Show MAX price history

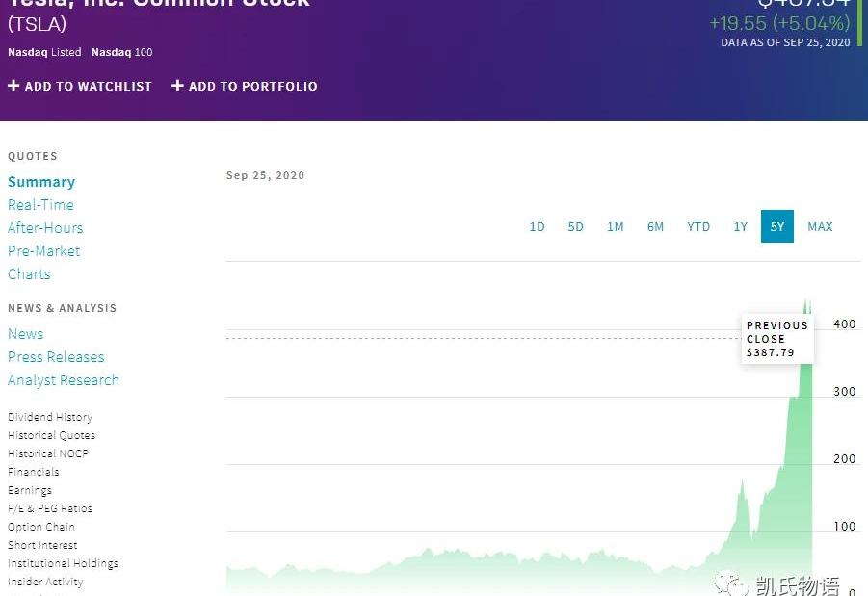coord(820,227)
